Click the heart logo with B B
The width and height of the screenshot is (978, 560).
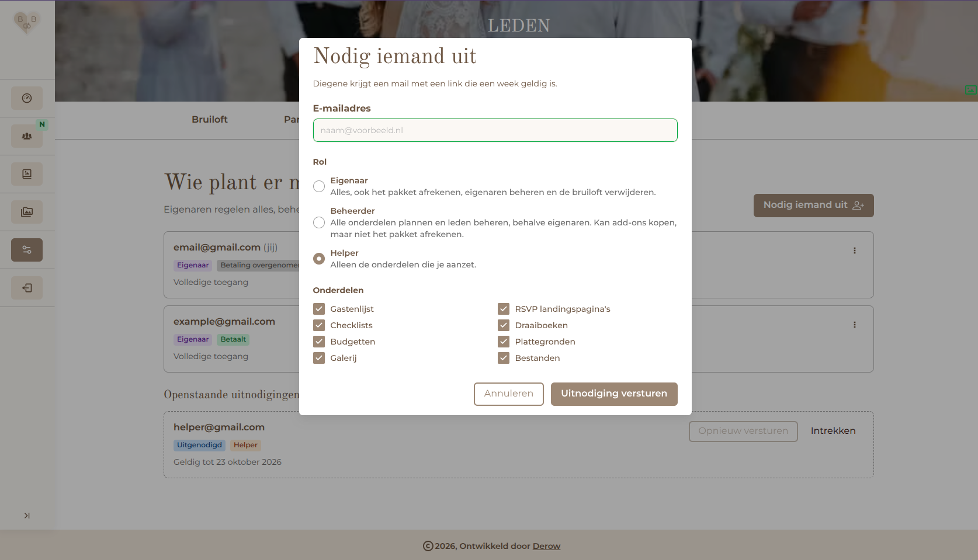pyautogui.click(x=27, y=23)
